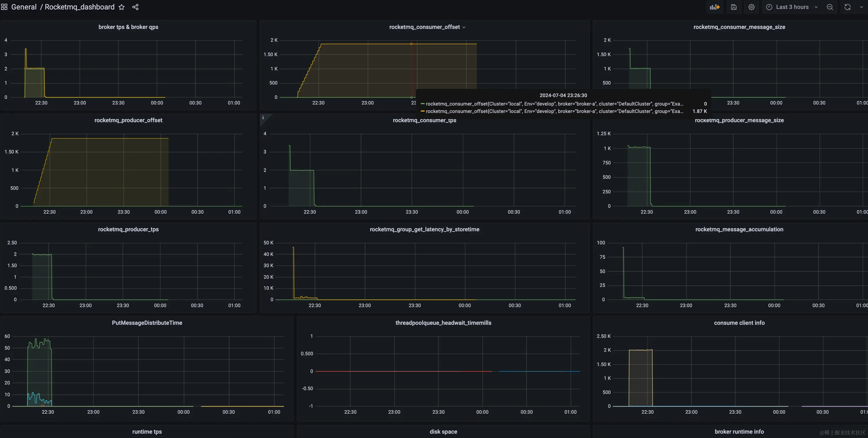
Task: Click the info icon on rocketmq_consumer_tps panel
Action: [263, 118]
